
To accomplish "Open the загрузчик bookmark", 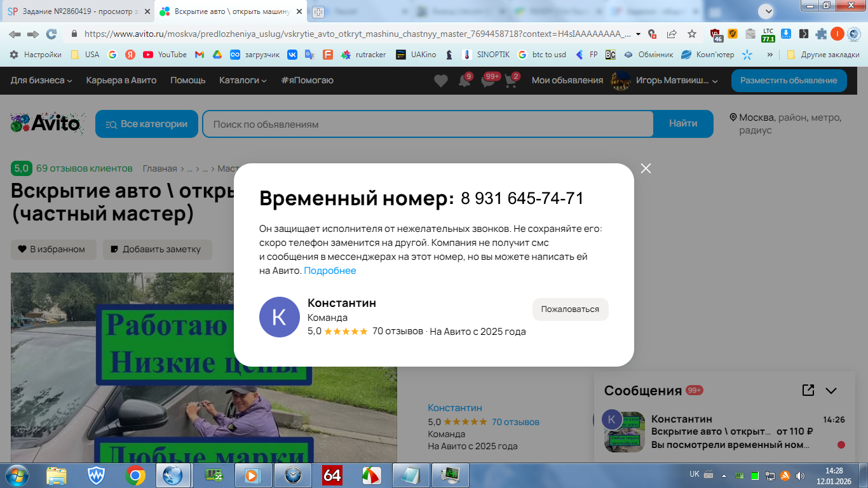I will point(255,55).
